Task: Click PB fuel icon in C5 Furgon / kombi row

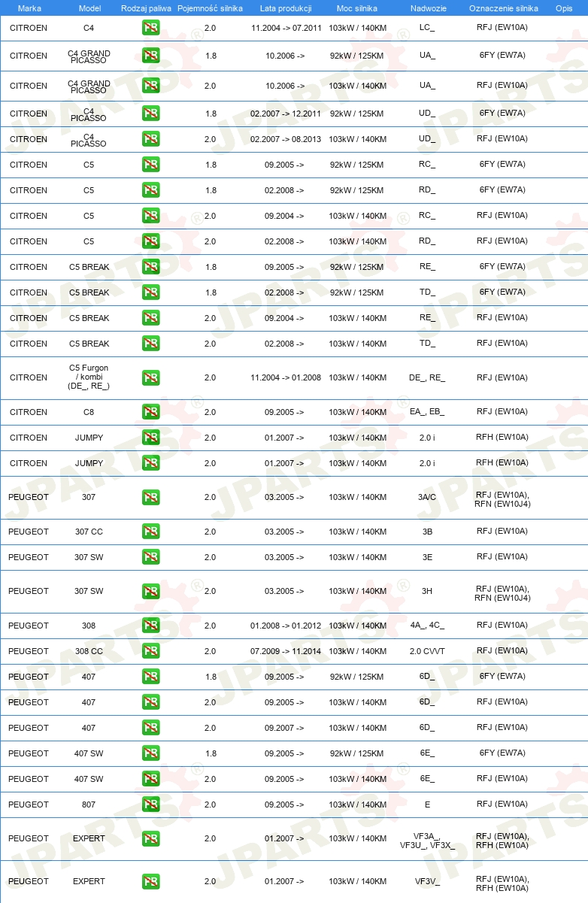Action: (151, 377)
